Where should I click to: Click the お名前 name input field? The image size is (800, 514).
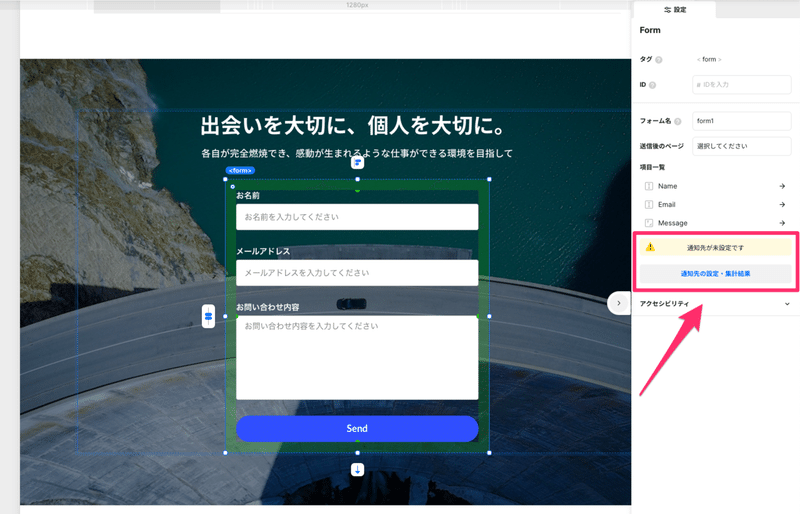[x=357, y=217]
